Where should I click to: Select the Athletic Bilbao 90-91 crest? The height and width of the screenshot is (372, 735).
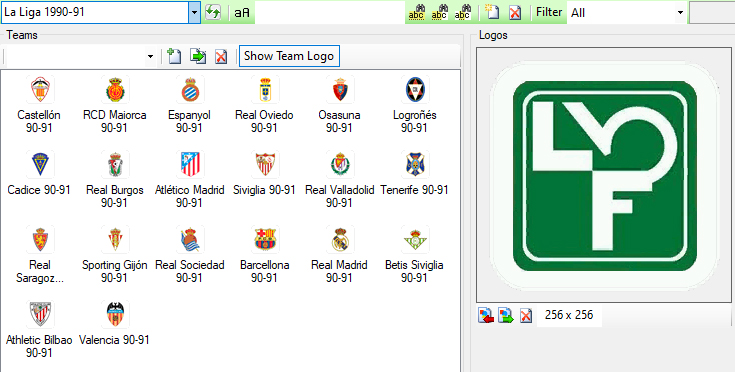39,314
